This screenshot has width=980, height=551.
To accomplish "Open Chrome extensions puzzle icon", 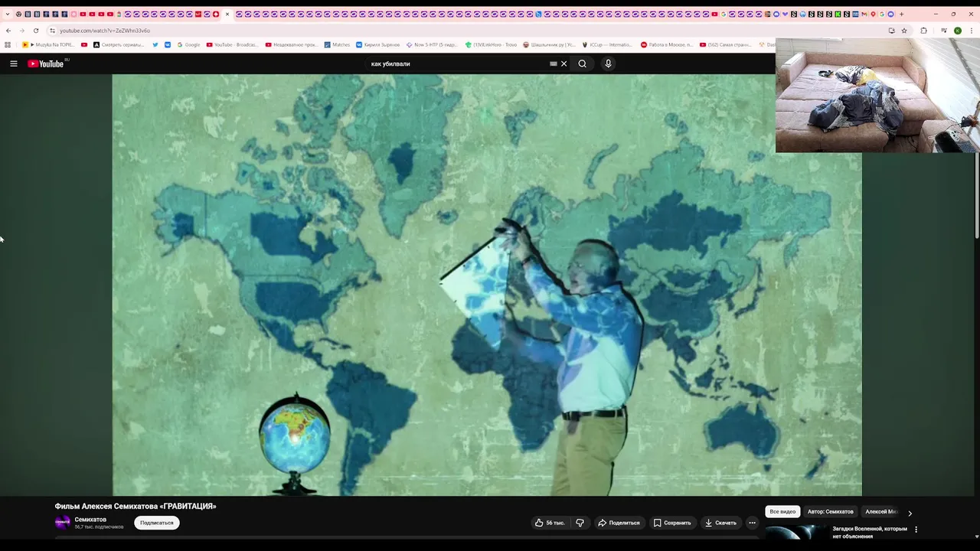I will (x=923, y=31).
